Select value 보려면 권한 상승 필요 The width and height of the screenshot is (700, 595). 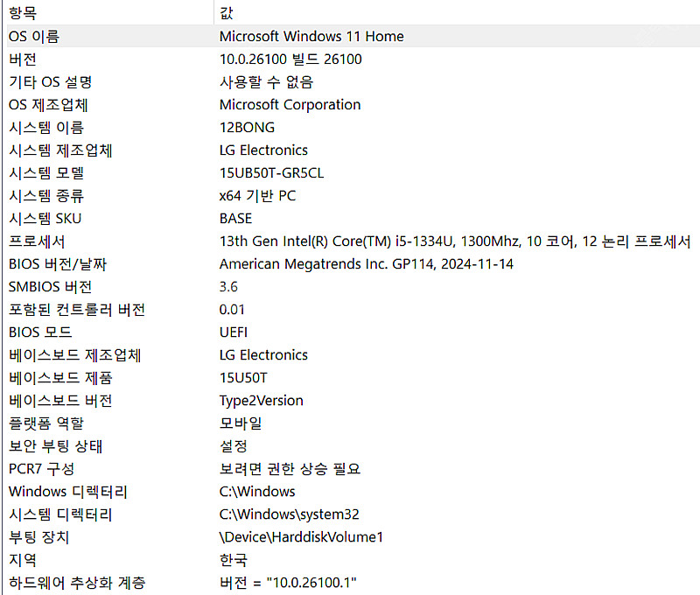(x=290, y=469)
